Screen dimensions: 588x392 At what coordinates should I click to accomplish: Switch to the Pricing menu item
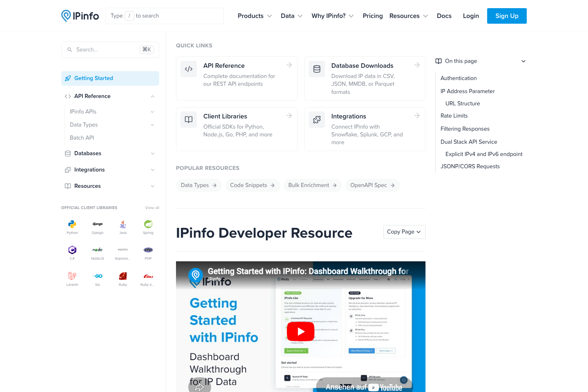tap(372, 16)
